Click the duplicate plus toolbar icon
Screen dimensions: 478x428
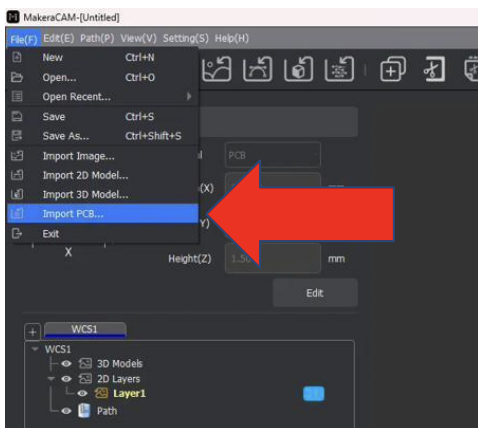[393, 69]
